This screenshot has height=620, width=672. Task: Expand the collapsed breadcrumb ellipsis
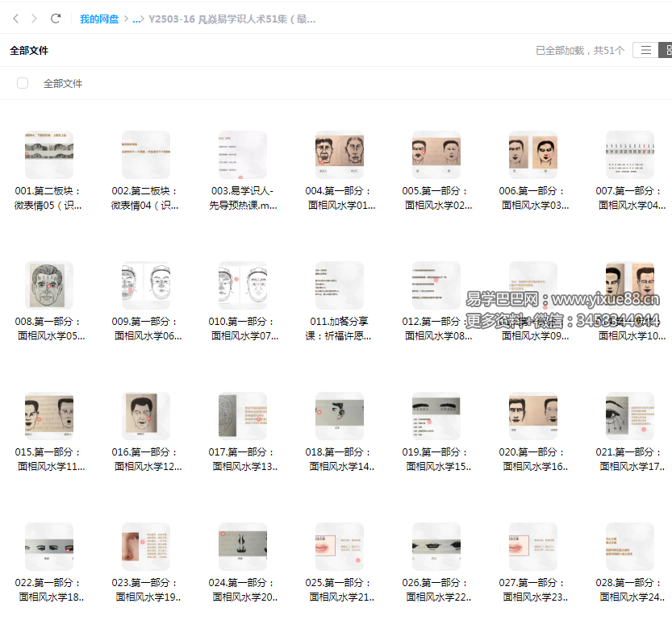tap(137, 19)
